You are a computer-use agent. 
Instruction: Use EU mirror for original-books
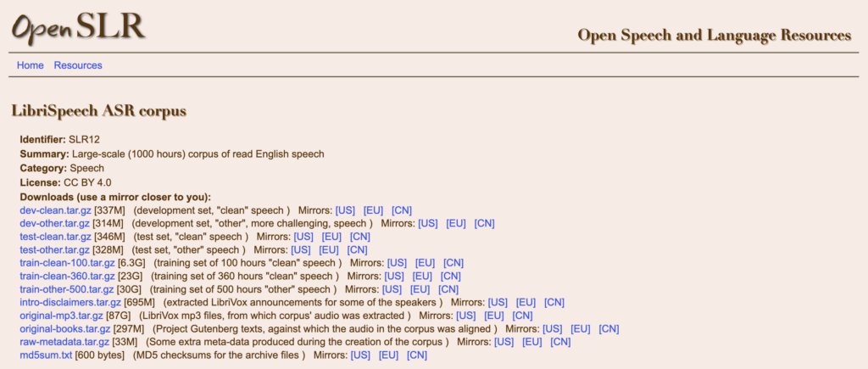click(581, 329)
